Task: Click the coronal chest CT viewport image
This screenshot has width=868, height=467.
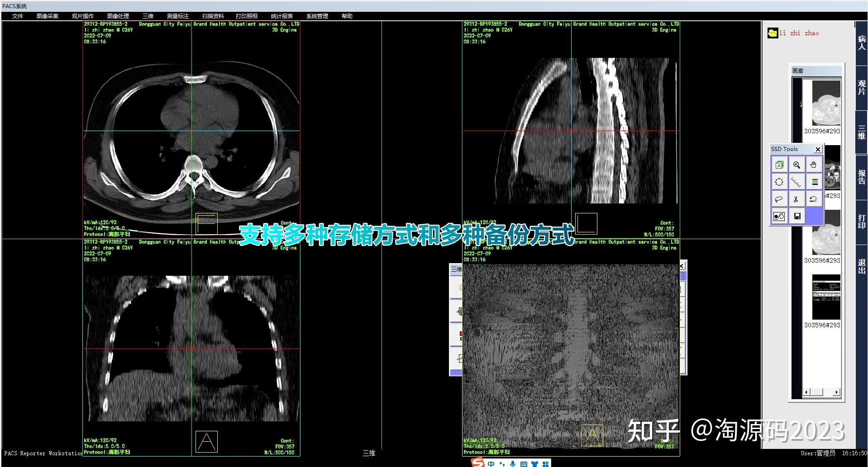Action: tap(191, 348)
